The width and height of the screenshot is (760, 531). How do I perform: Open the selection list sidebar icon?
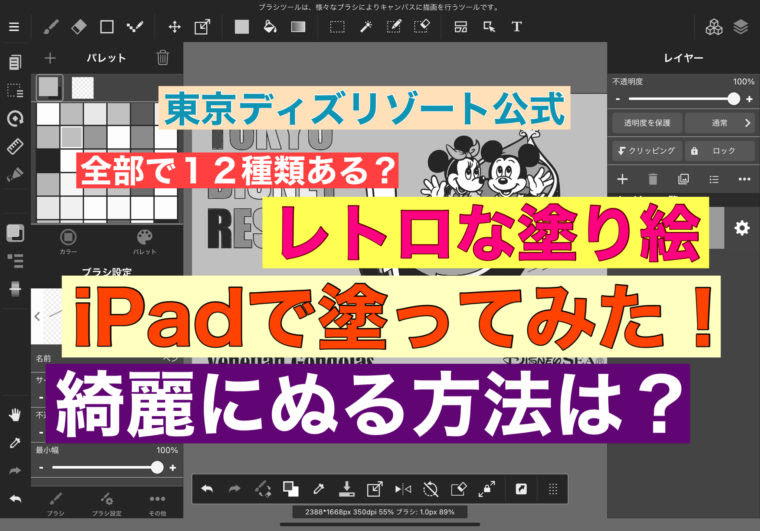15,90
